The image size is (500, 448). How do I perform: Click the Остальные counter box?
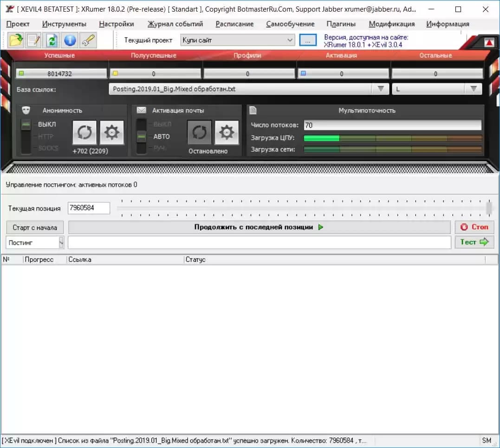(x=437, y=74)
